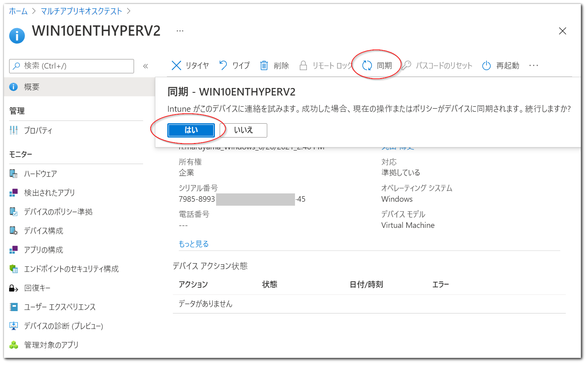Collapse the side menu with double chevron
588x365 pixels.
coord(146,66)
